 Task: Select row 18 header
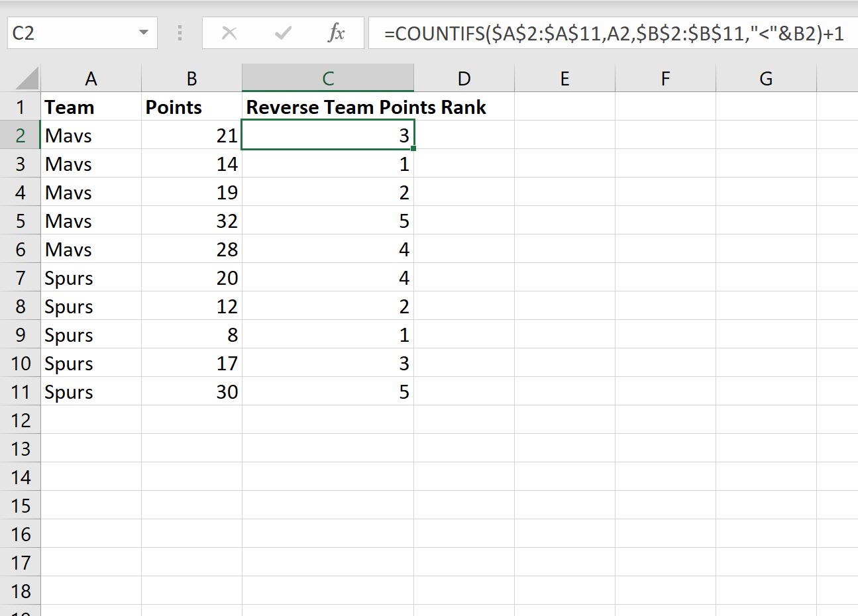pos(21,591)
